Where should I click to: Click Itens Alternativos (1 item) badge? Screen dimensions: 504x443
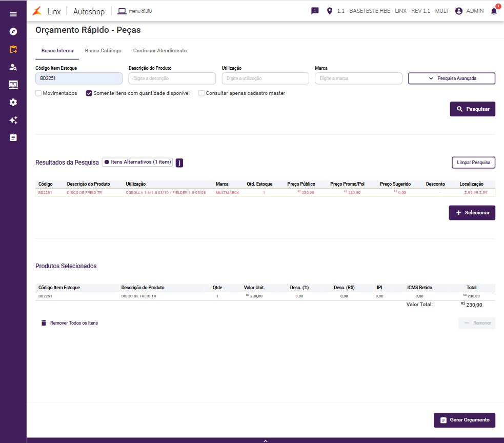137,162
